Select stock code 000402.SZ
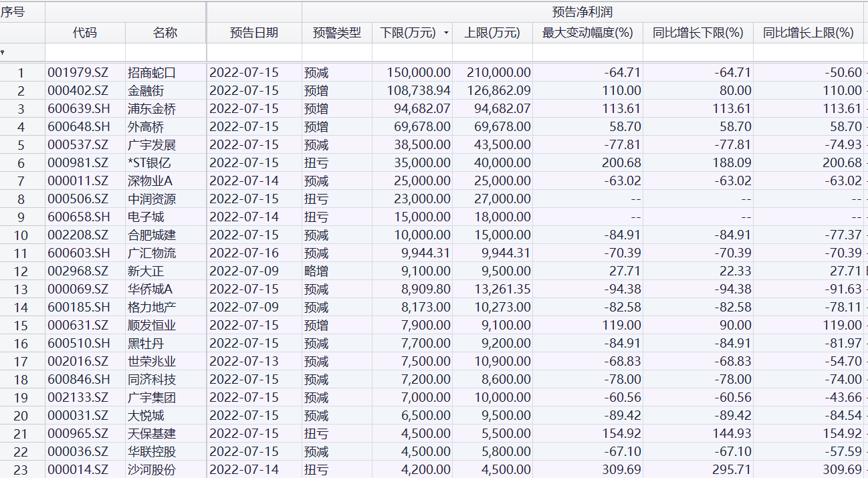Screen dimensions: 868x478 78,91
